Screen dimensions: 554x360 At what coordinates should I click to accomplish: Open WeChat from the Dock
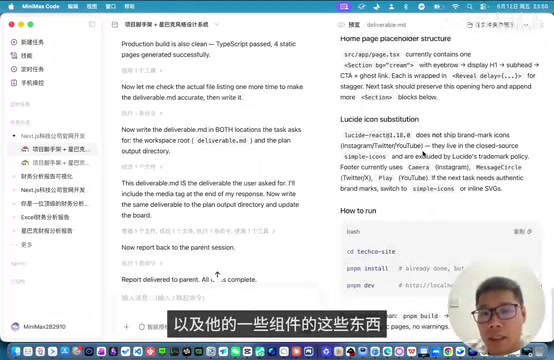(x=235, y=352)
